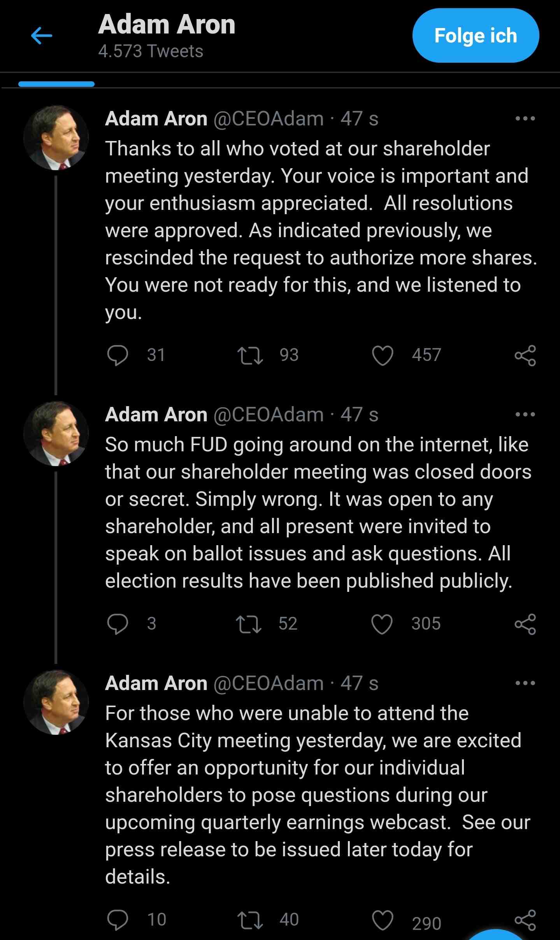Toggle the 'Folge ich' follow button

[x=476, y=35]
